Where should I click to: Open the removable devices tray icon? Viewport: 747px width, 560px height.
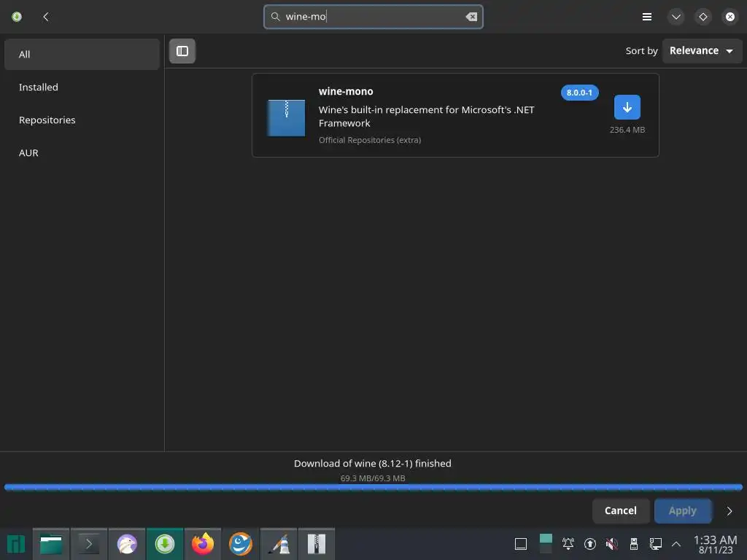click(x=634, y=544)
